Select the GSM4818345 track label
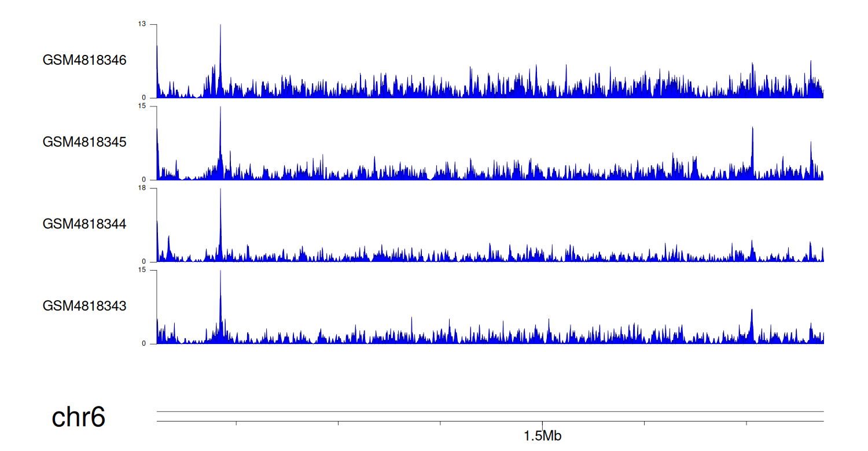The width and height of the screenshot is (868, 451). [x=84, y=142]
